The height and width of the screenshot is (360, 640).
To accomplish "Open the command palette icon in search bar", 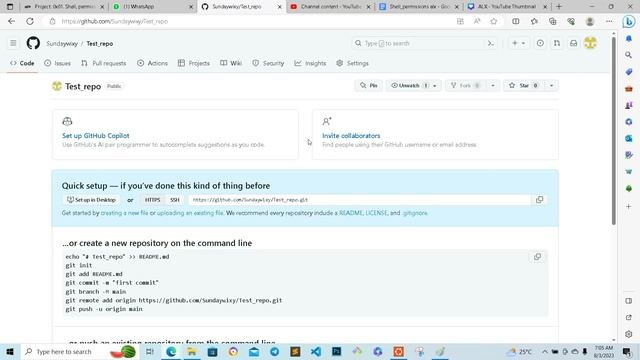I will point(491,43).
